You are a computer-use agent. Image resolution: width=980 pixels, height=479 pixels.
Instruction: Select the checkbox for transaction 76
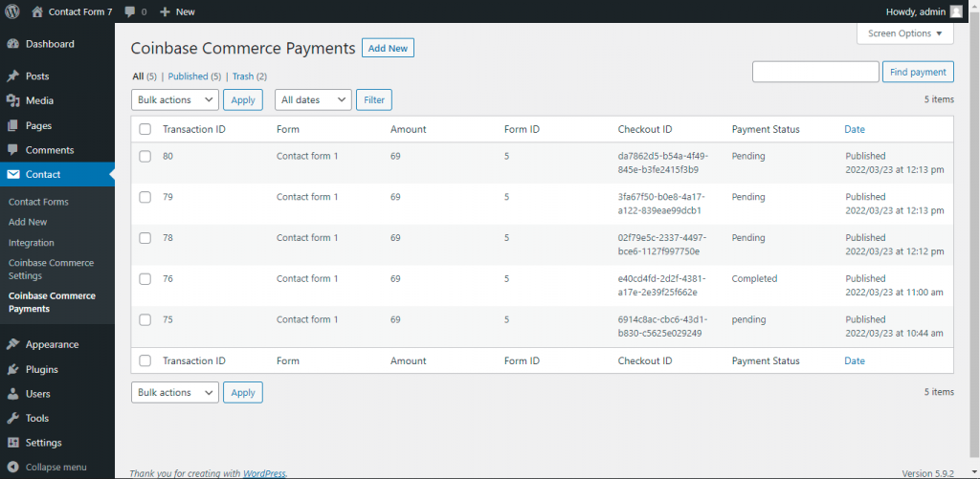[x=145, y=279]
